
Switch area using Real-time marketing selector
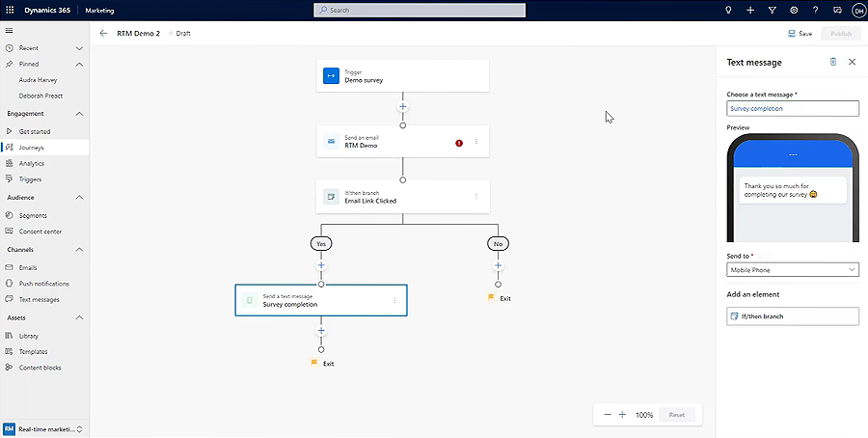click(43, 428)
